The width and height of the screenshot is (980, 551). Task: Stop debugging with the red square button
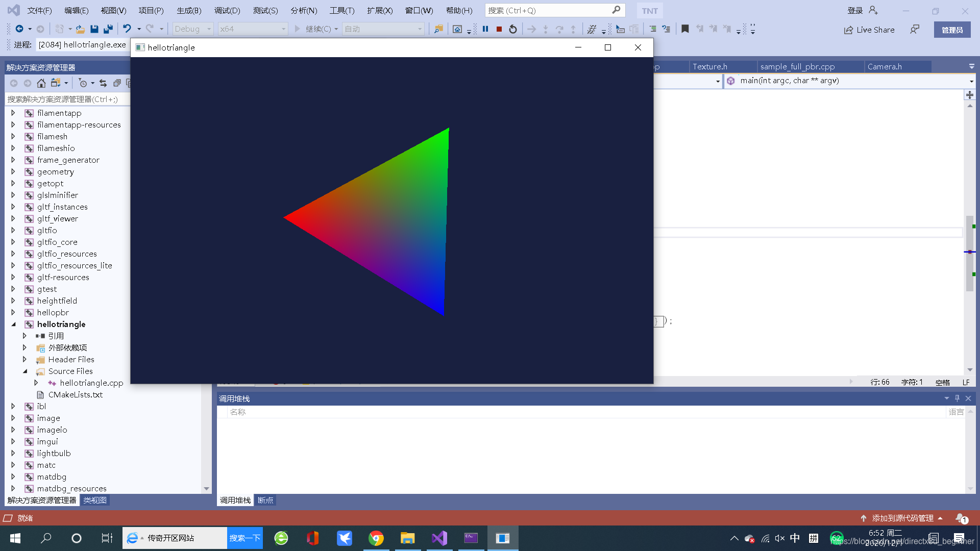(499, 29)
